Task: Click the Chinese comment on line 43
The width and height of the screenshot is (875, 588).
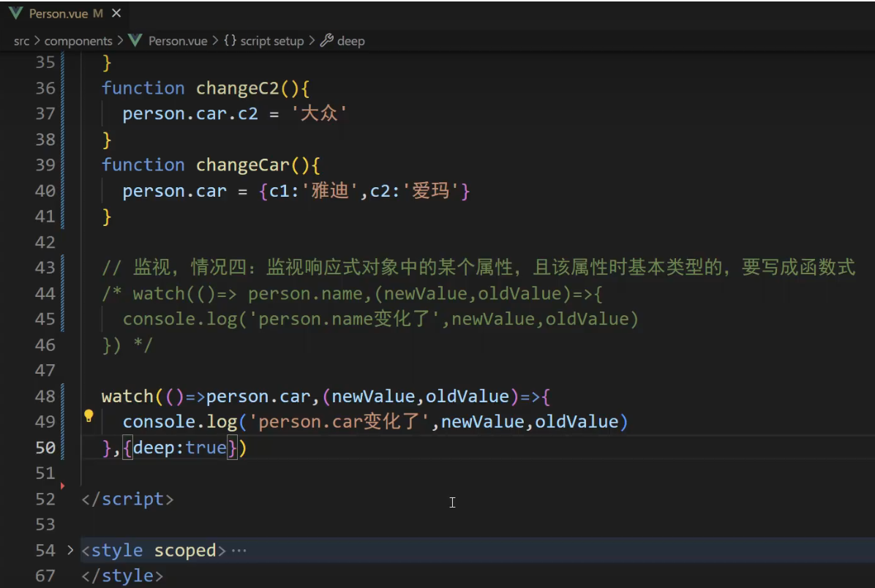Action: pyautogui.click(x=478, y=267)
